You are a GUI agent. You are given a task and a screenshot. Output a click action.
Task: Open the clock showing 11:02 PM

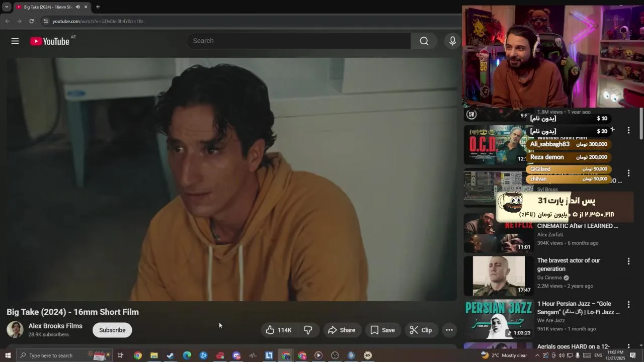[615, 355]
